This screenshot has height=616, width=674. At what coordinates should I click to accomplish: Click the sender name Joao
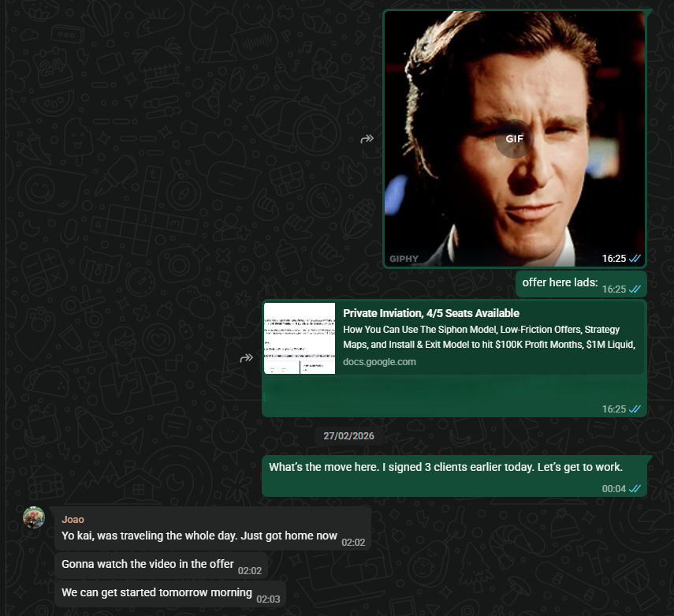pos(73,519)
